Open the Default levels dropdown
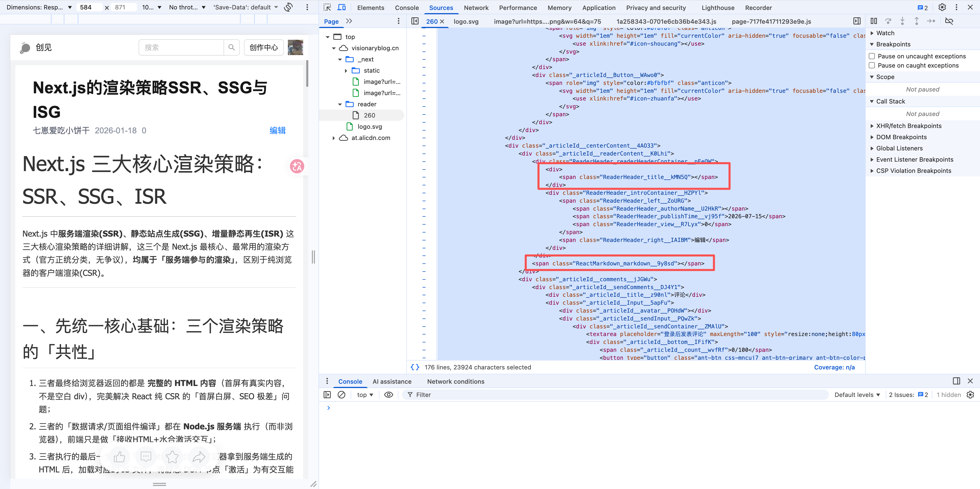Viewport: 980px width, 489px height. pos(857,395)
